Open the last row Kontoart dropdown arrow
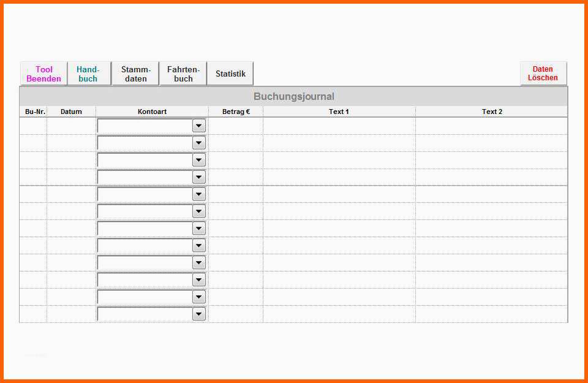 (x=198, y=314)
